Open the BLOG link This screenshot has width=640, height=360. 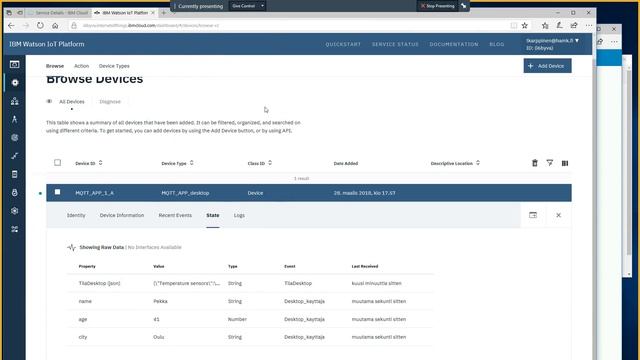497,44
